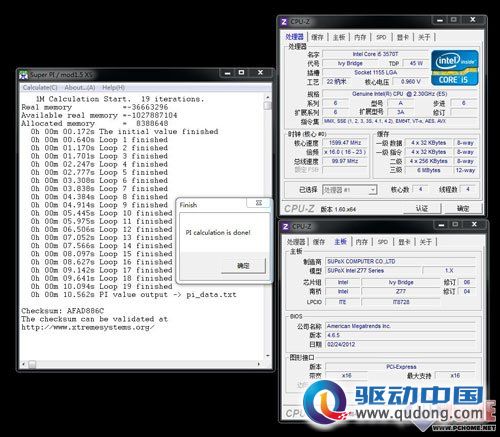
Task: Select 处理器 tab in bottom CPU-Z window
Action: 296,242
